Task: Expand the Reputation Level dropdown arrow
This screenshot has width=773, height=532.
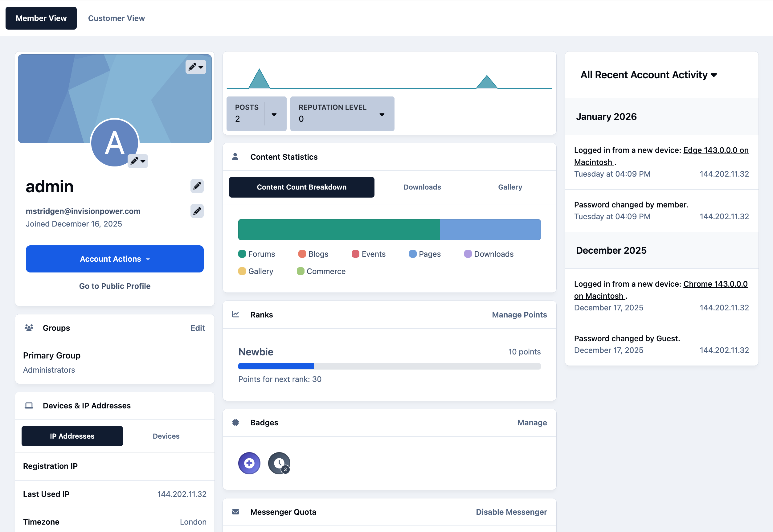Action: [382, 114]
